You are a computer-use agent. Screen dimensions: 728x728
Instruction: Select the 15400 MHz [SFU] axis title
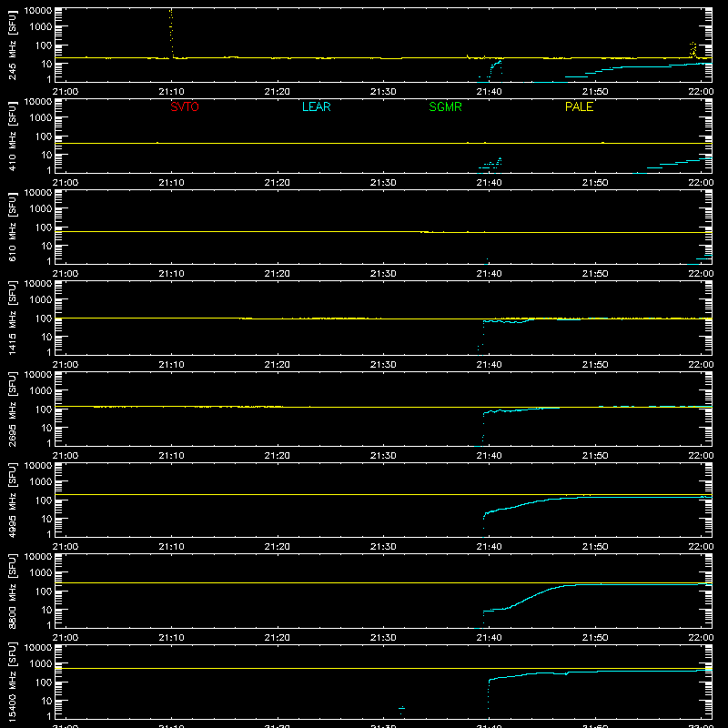(x=12, y=682)
